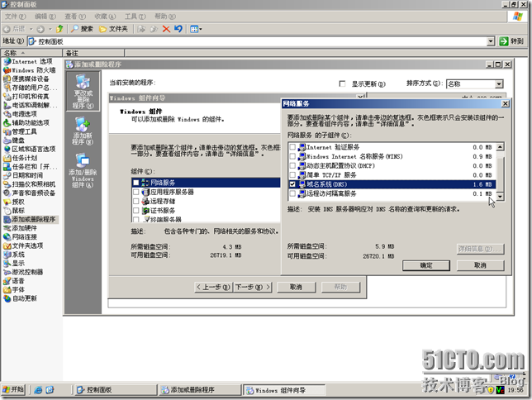The width and height of the screenshot is (532, 400).
Task: Click 取消 in 网络服务 dialog
Action: [480, 265]
